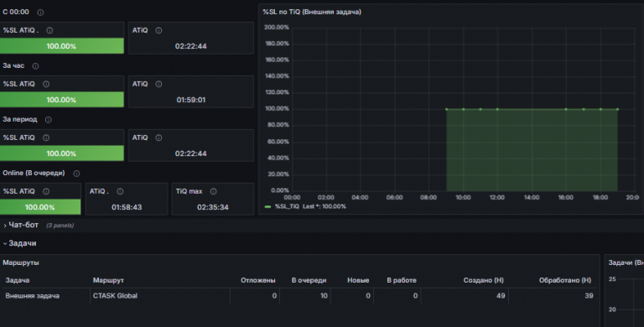Click the 10:00 data point on graph
This screenshot has width=644, height=327.
(464, 109)
